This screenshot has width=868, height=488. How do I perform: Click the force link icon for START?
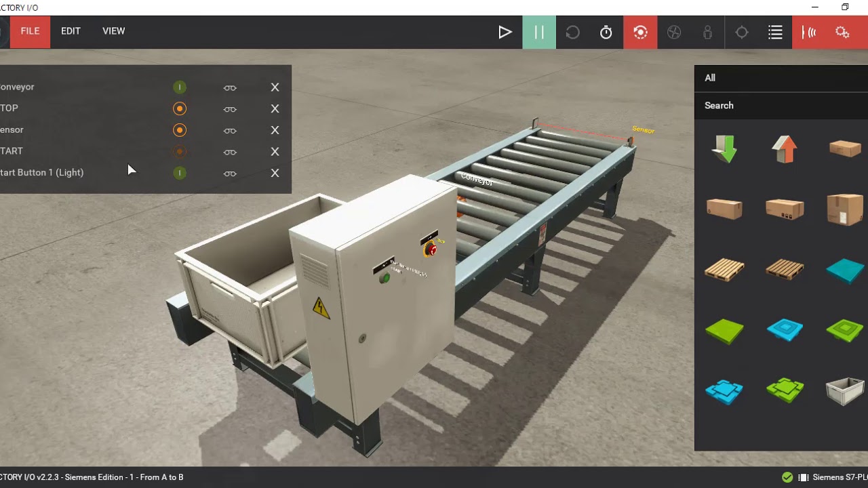coord(230,152)
